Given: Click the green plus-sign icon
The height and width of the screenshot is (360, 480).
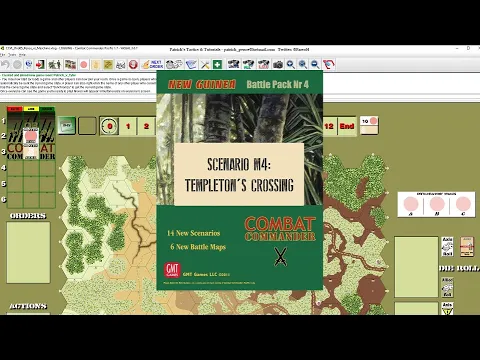Looking at the screenshot, I should coord(217,64).
